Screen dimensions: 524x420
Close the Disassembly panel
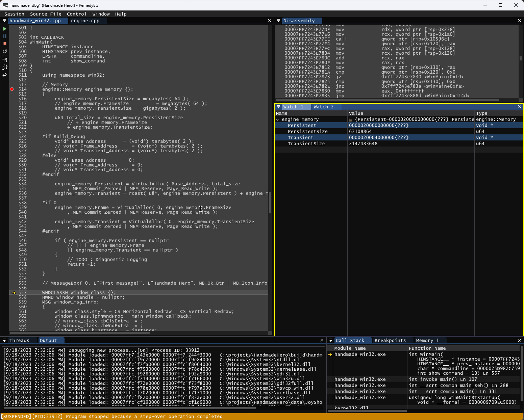(x=520, y=21)
